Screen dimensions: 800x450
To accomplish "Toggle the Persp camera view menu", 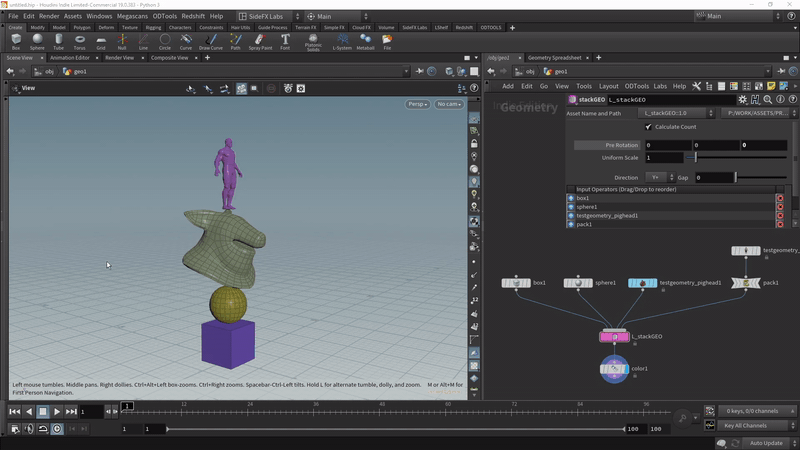I will tap(417, 104).
